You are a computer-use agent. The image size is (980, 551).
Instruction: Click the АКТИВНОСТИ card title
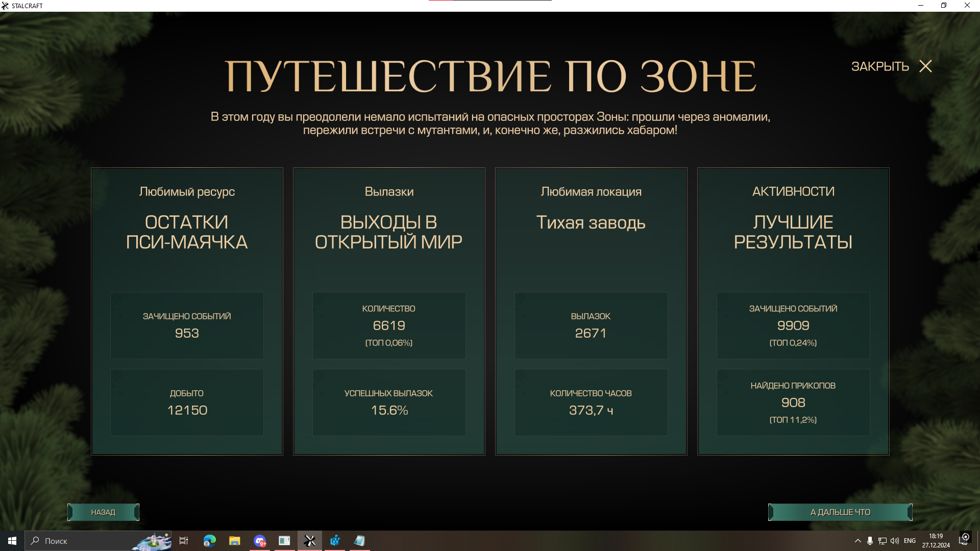[793, 191]
